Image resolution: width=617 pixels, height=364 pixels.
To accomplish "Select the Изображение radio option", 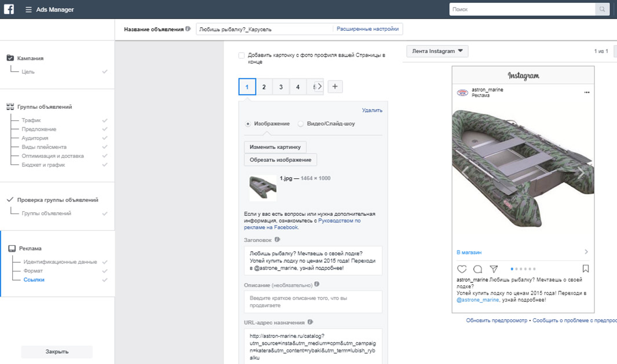I will point(248,124).
